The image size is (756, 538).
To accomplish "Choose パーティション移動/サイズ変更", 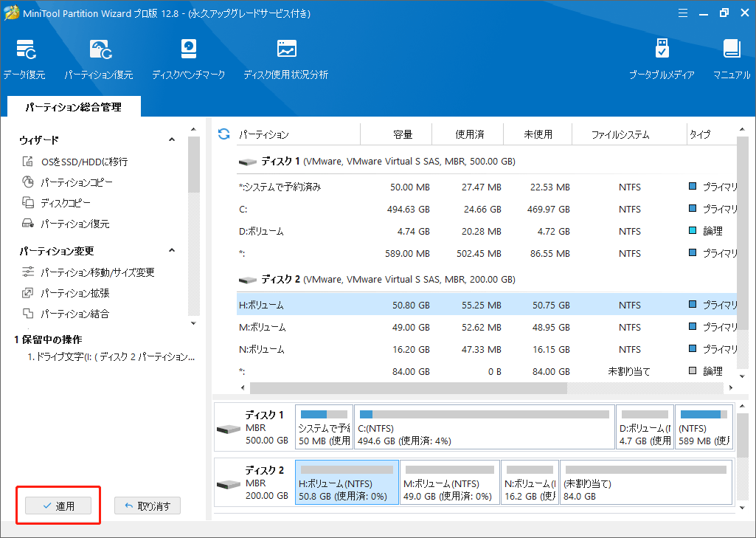I will [x=89, y=272].
